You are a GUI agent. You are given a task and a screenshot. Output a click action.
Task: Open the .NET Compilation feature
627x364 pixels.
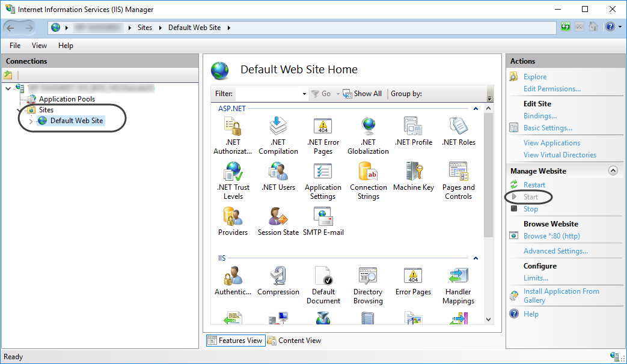tap(278, 136)
